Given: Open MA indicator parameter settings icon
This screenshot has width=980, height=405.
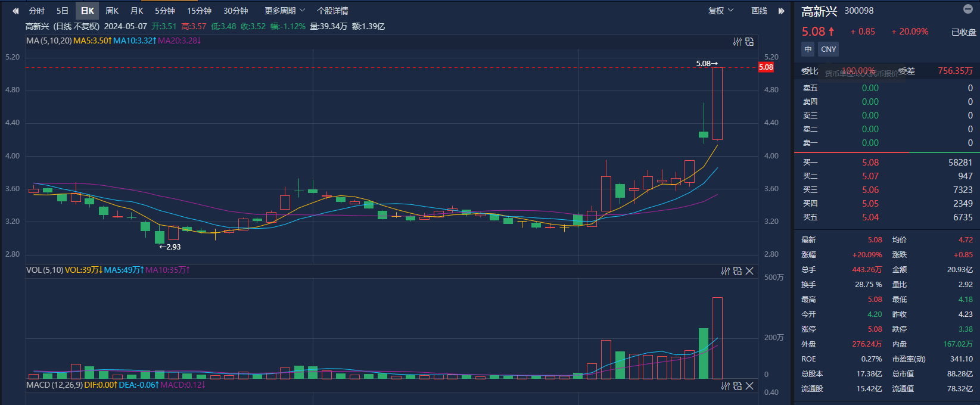Looking at the screenshot, I should coord(738,42).
